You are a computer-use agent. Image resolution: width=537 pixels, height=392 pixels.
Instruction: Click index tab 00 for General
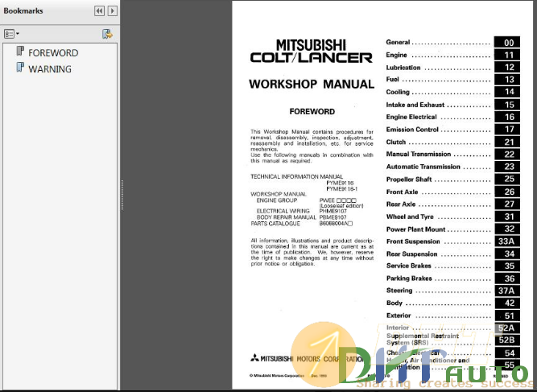(507, 43)
